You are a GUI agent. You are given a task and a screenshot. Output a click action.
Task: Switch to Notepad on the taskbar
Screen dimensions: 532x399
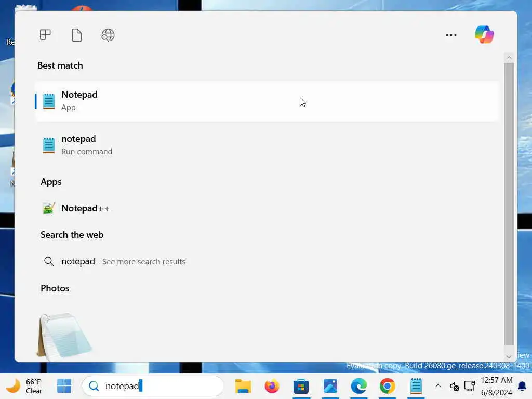click(x=416, y=386)
